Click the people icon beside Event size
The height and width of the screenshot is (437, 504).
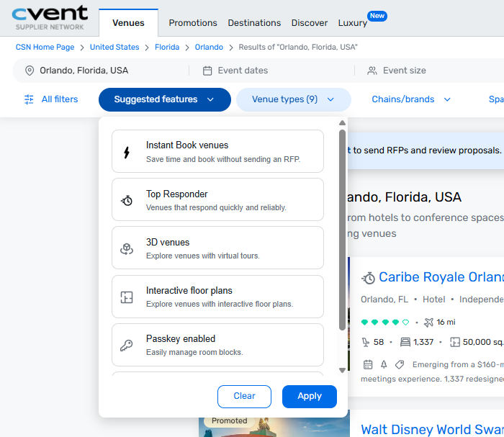(x=372, y=71)
